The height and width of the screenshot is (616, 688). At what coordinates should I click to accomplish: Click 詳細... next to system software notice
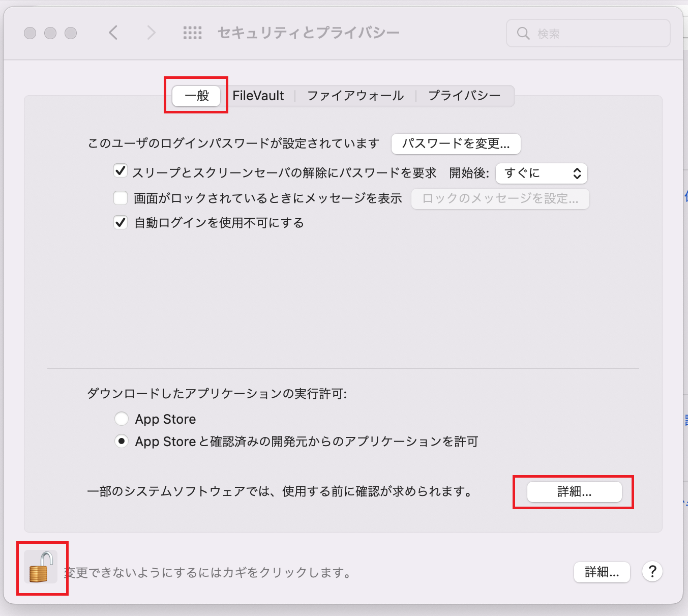574,492
